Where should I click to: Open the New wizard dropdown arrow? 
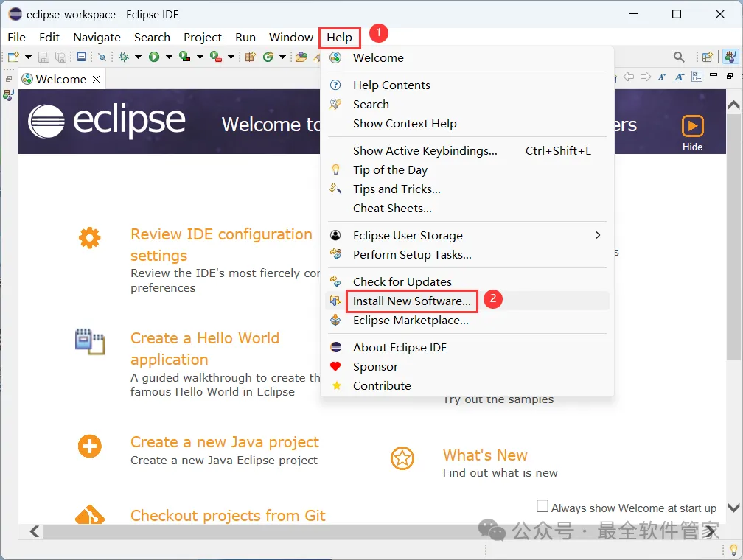point(28,57)
